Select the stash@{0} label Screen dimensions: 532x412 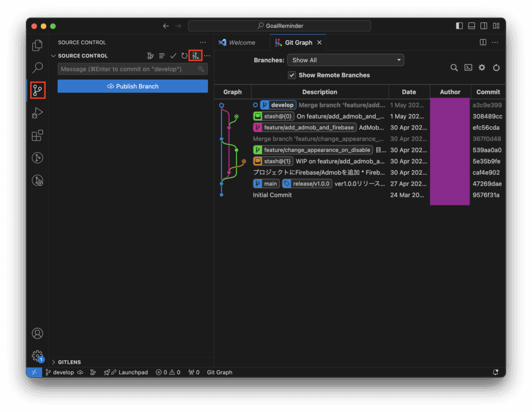click(273, 116)
